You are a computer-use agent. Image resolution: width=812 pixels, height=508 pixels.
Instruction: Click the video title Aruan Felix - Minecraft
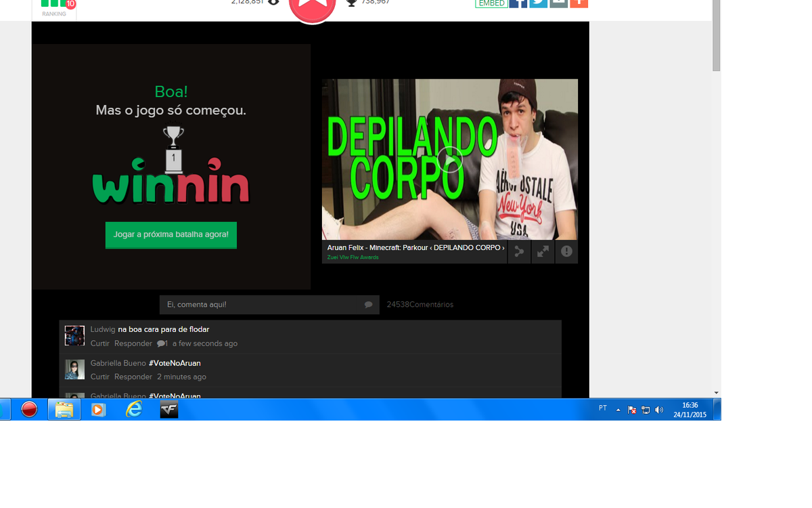coord(415,248)
